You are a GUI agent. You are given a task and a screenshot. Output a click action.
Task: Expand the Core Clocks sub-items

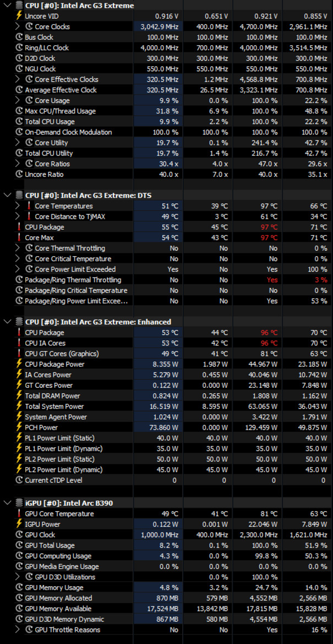pos(17,26)
